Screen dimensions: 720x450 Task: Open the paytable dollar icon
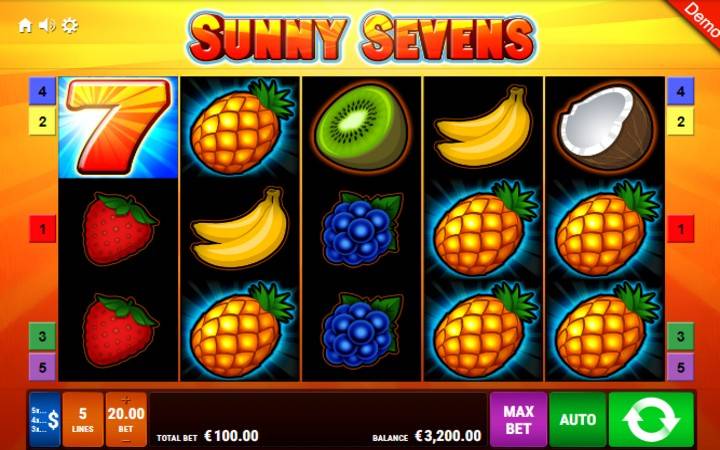coord(45,419)
